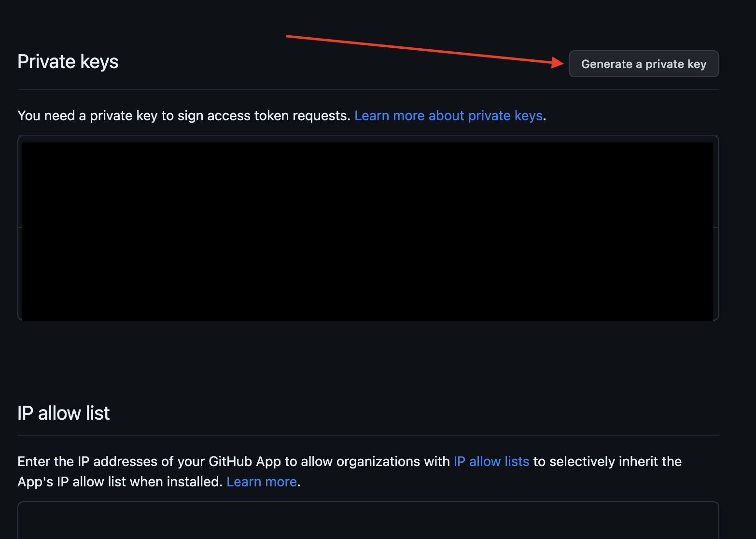Click the tail end of red arrow

pyautogui.click(x=288, y=36)
